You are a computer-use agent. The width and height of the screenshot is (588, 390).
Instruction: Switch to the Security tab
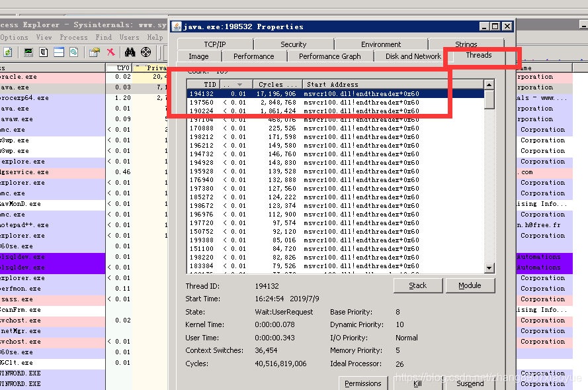tap(293, 44)
